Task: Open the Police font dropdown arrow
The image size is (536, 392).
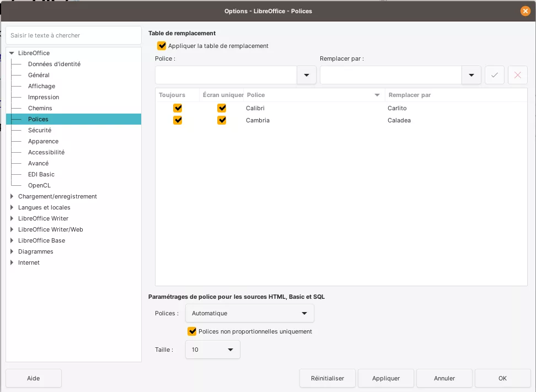Action: (x=306, y=75)
